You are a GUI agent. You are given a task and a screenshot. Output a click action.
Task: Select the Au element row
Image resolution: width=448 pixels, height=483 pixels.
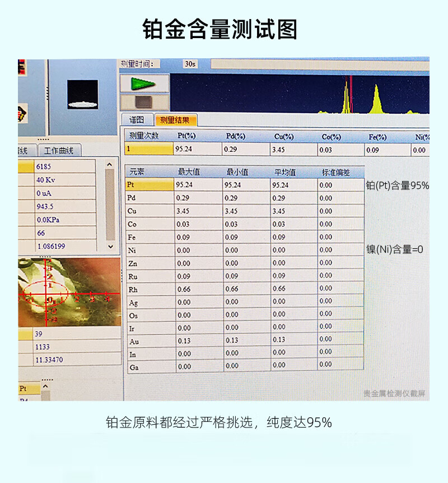(245, 341)
